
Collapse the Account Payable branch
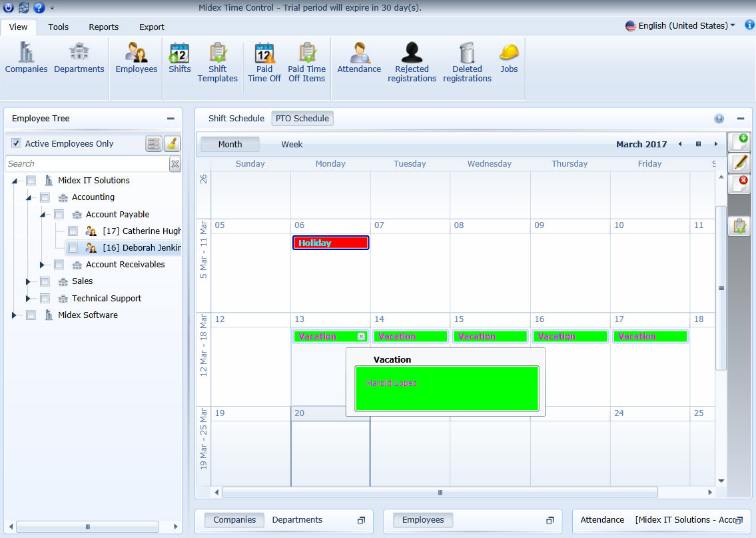coord(42,214)
